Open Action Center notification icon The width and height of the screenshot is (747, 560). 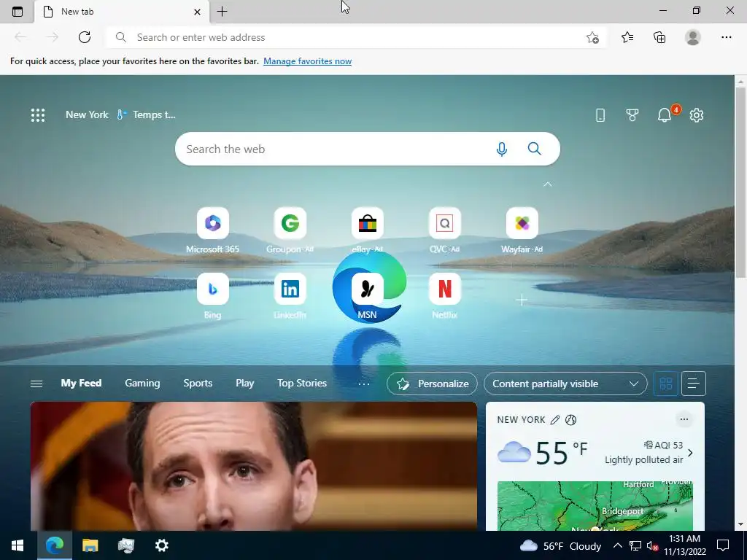(723, 545)
